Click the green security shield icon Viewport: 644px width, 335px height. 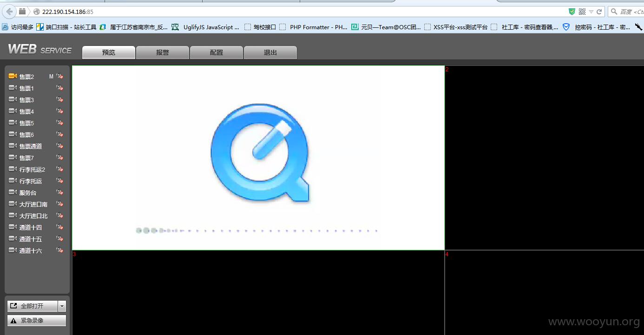pos(572,12)
